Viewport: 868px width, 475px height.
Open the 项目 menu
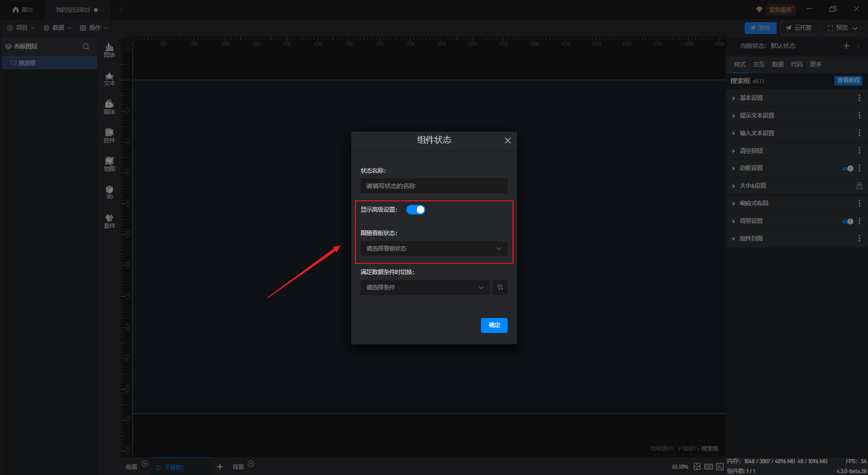pos(21,28)
